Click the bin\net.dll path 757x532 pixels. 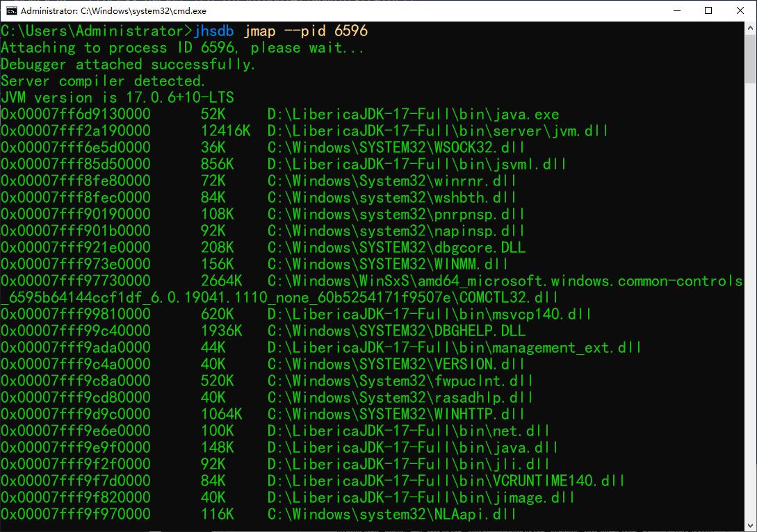(409, 430)
